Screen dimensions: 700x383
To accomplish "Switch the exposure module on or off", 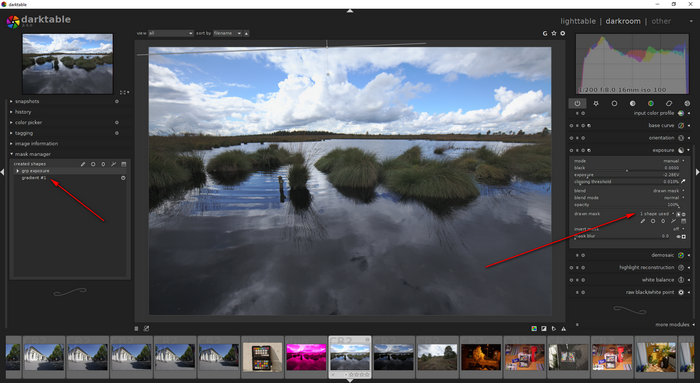I will click(x=571, y=150).
